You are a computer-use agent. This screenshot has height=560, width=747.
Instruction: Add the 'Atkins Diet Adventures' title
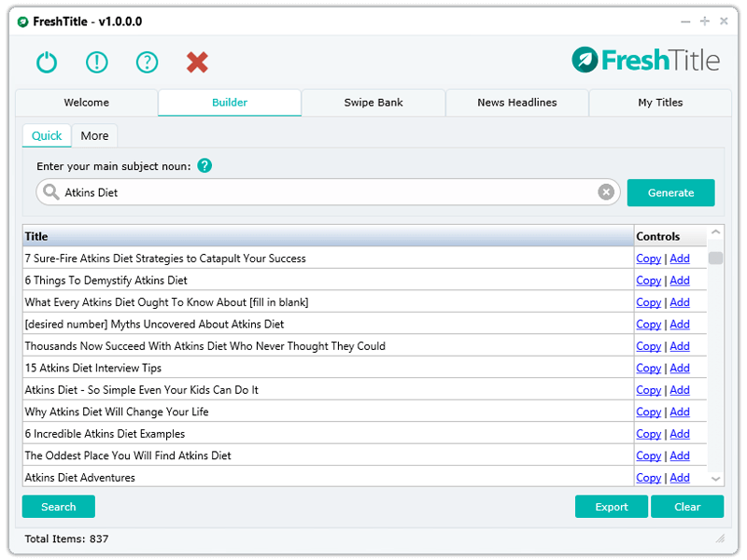(680, 478)
